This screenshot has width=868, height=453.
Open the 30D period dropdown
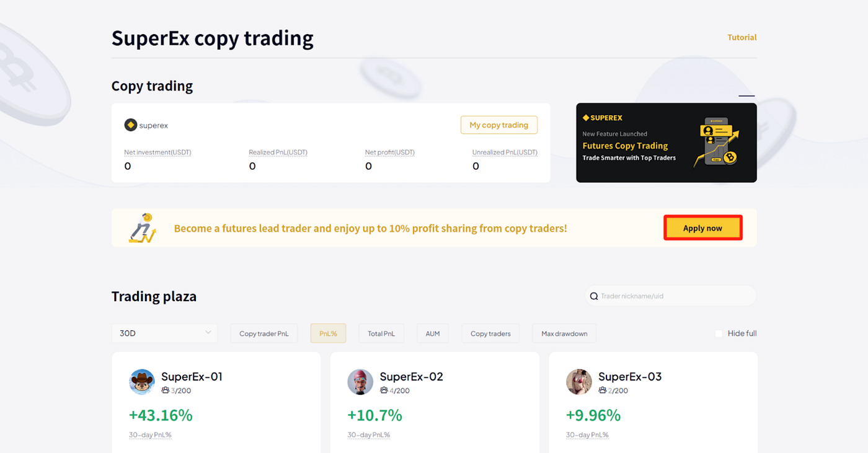[164, 333]
